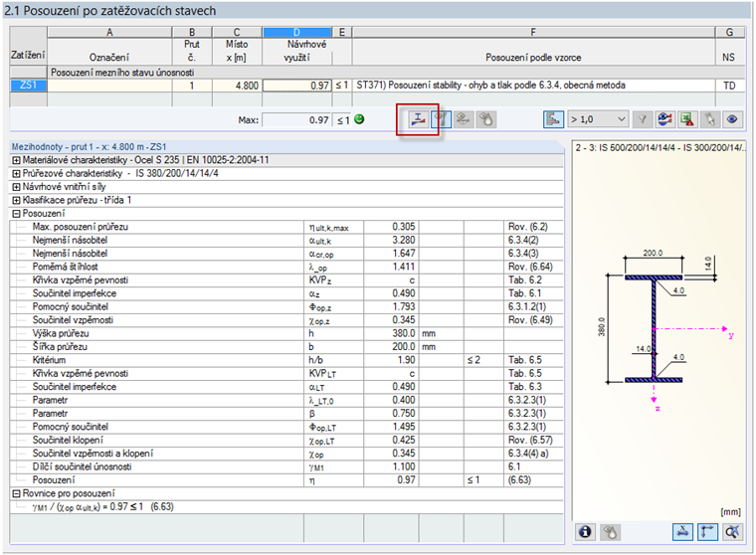
Task: Collapse Rovnice pro posouzení section
Action: point(16,493)
